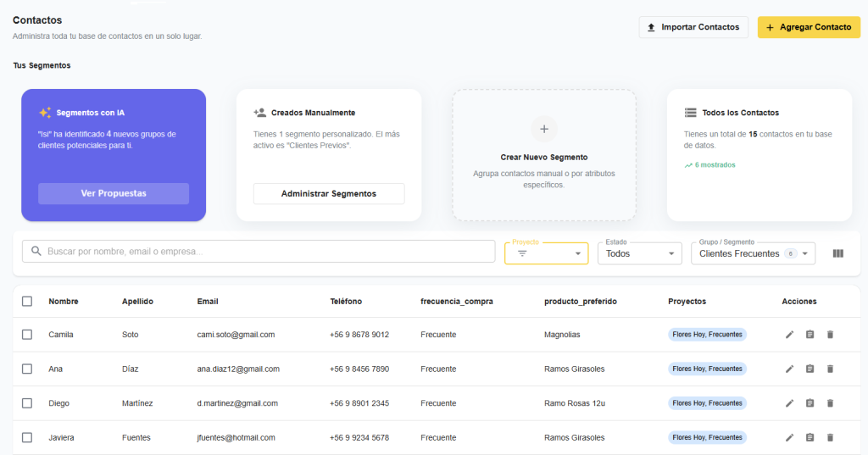Select the checkbox next to Javiera
This screenshot has width=868, height=455.
(27, 437)
